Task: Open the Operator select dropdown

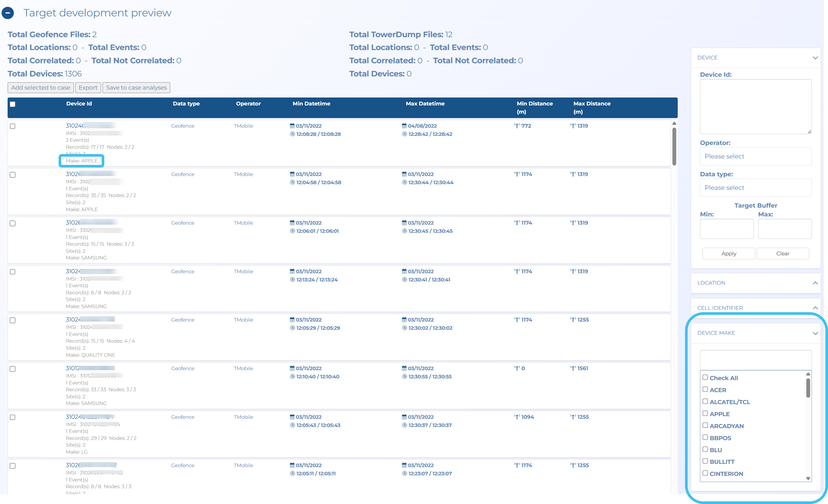Action: pos(755,156)
